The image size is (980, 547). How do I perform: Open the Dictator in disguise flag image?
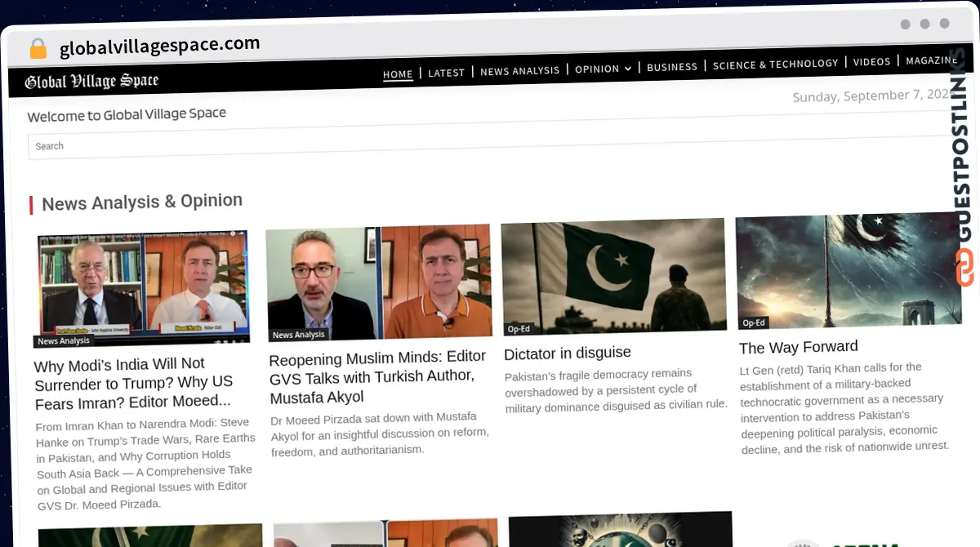point(614,277)
